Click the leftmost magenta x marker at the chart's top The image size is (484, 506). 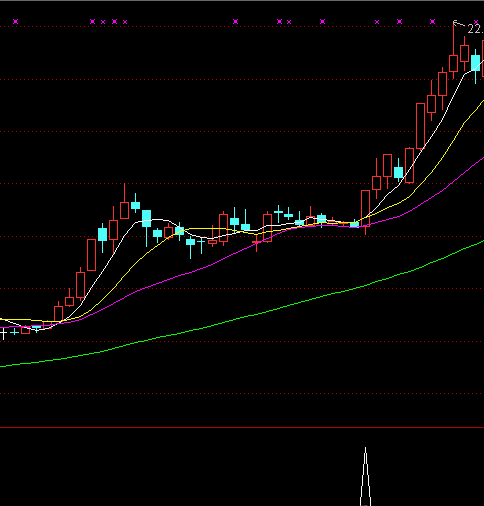pos(16,22)
